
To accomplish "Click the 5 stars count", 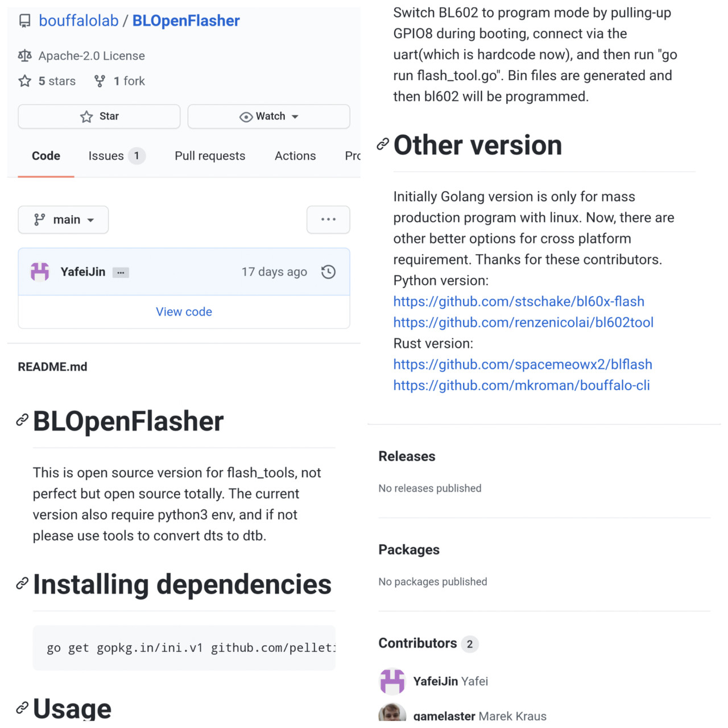I will point(56,81).
